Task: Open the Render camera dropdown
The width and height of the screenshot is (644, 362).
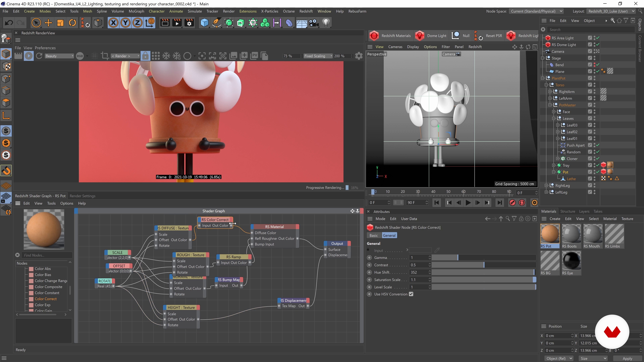Action: [x=125, y=56]
